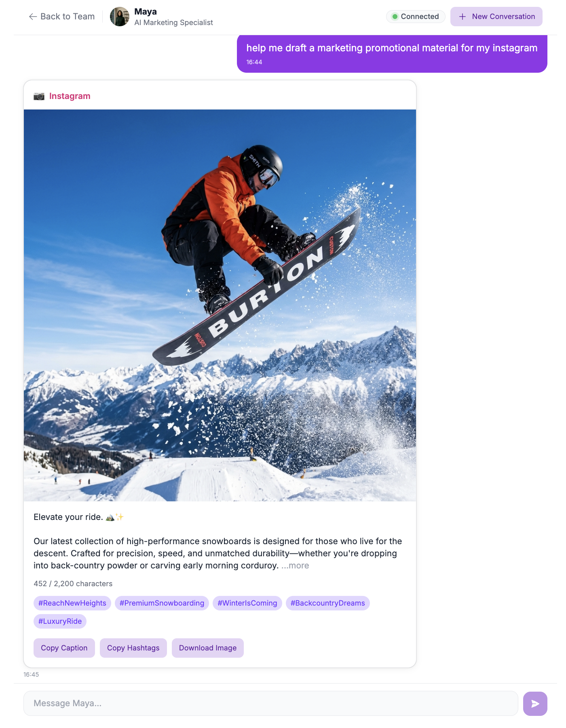
Task: Send message with the paper plane icon
Action: click(x=535, y=703)
